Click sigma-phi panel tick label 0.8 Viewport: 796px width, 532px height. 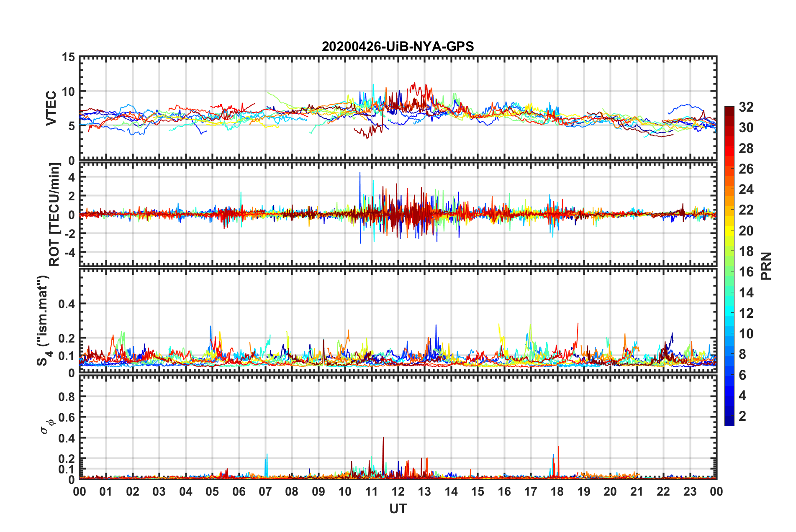pos(67,397)
